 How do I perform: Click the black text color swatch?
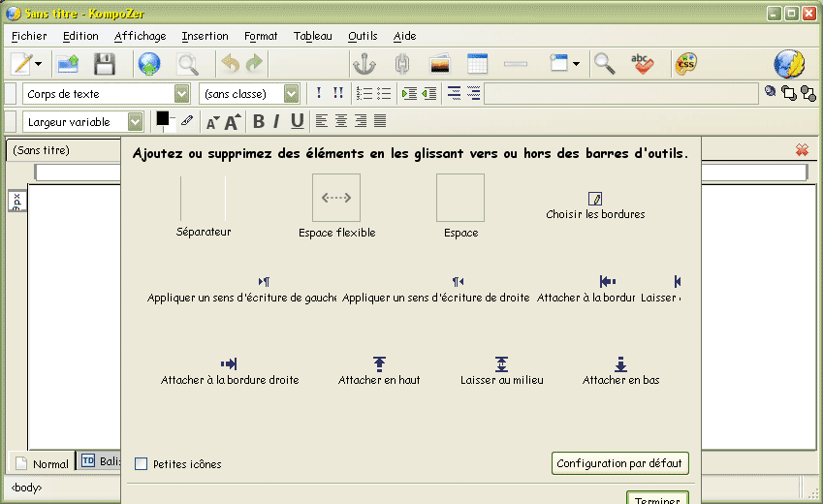163,118
